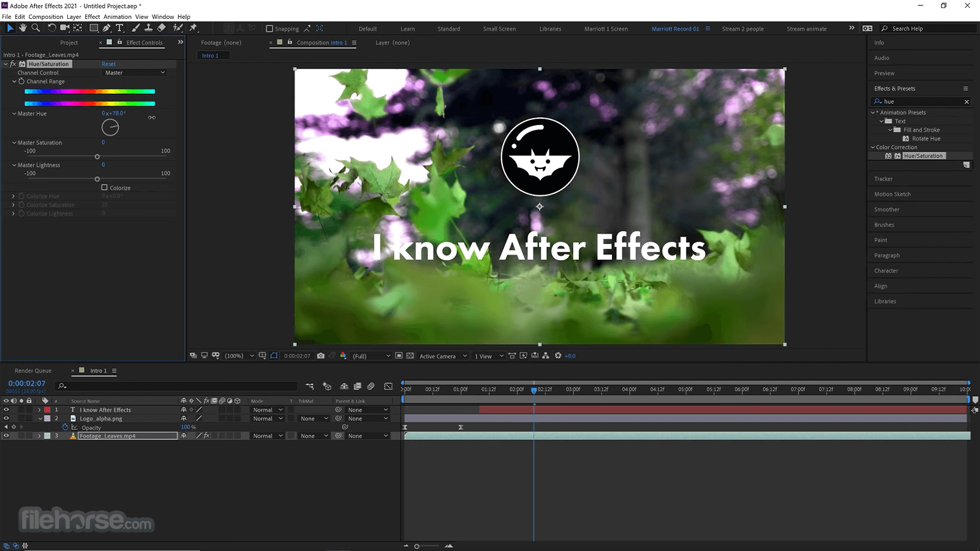
Task: Select the Rectangle shape tool
Action: pyautogui.click(x=94, y=28)
